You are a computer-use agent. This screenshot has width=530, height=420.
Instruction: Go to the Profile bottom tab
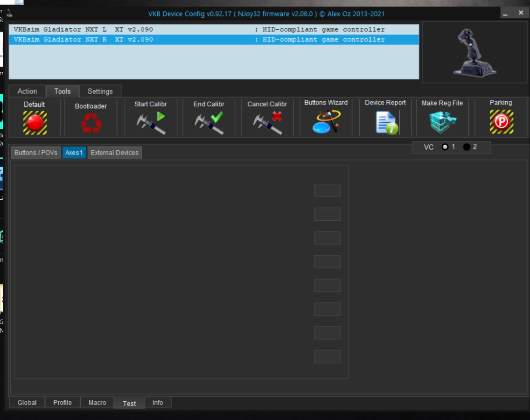pyautogui.click(x=63, y=402)
